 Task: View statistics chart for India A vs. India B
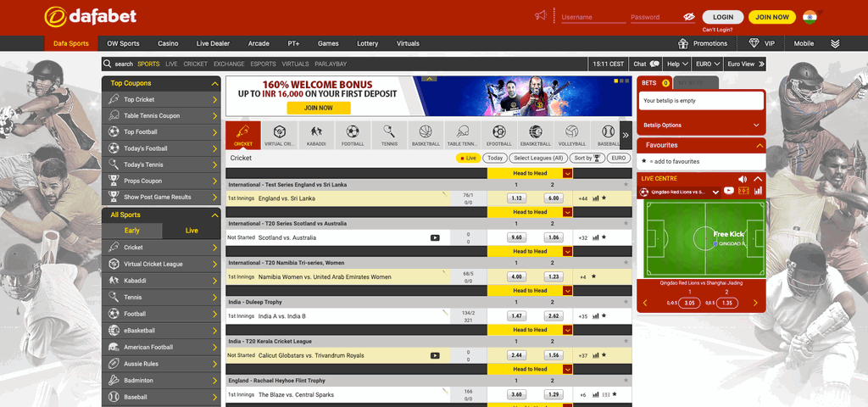tap(596, 316)
